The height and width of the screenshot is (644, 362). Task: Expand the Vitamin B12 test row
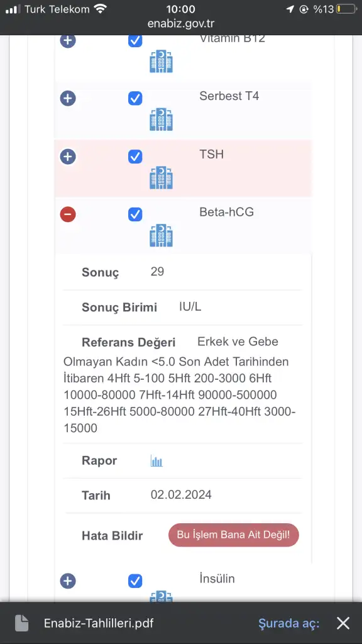68,40
